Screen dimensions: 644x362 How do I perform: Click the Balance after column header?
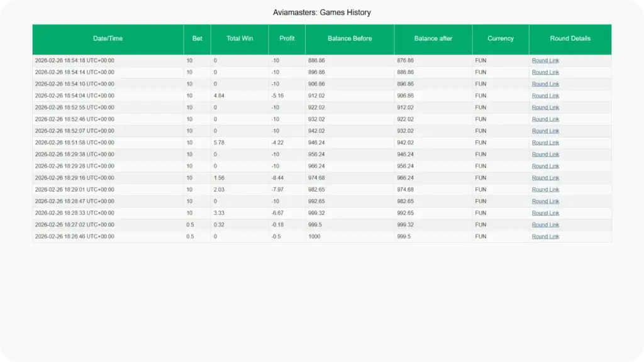433,38
